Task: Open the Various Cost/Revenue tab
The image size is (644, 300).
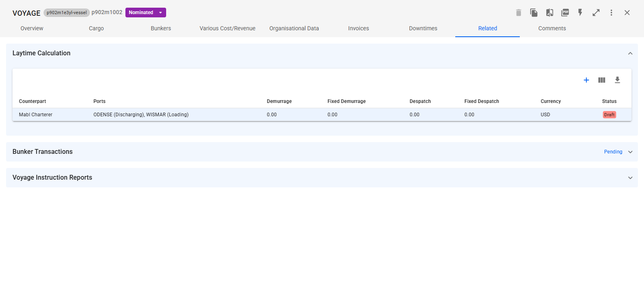Action: (227, 28)
